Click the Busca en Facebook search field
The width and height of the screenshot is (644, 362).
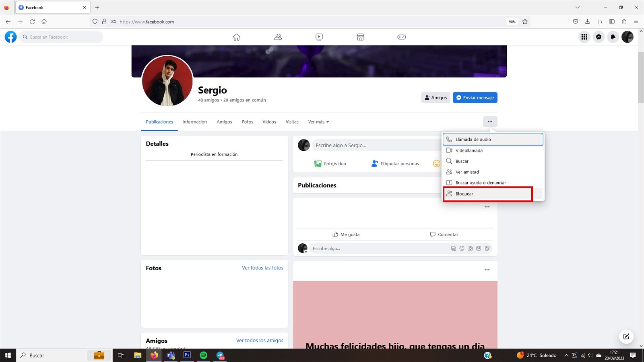pos(61,37)
